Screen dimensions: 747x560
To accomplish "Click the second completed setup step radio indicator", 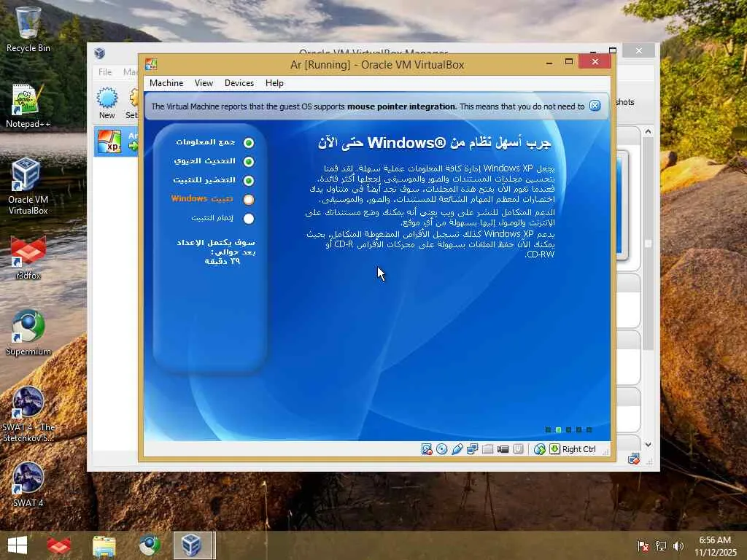I will [249, 161].
